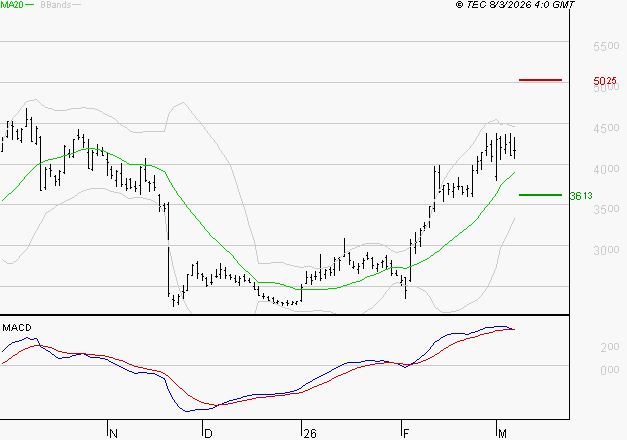Select the N month marker on time axis
This screenshot has height=440, width=627.
pyautogui.click(x=113, y=432)
